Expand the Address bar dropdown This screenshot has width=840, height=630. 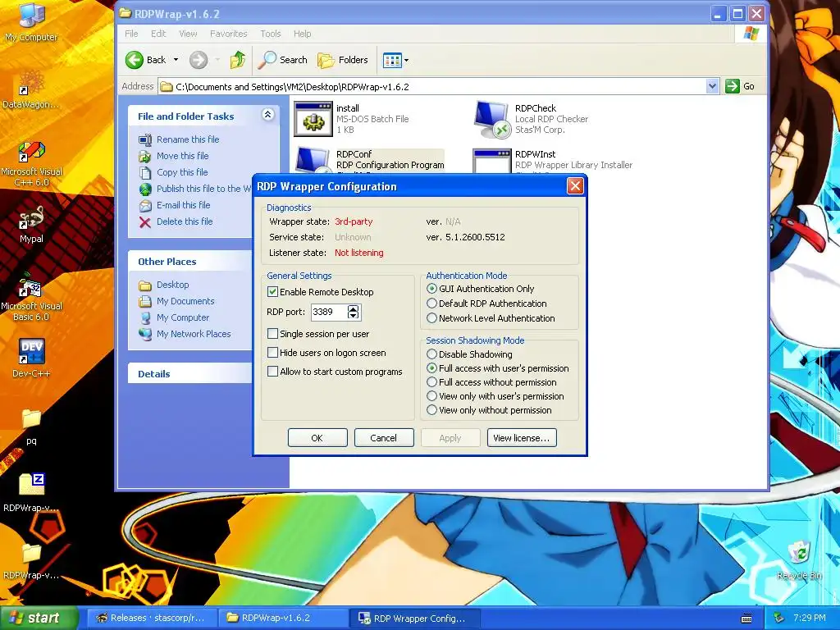(x=712, y=86)
